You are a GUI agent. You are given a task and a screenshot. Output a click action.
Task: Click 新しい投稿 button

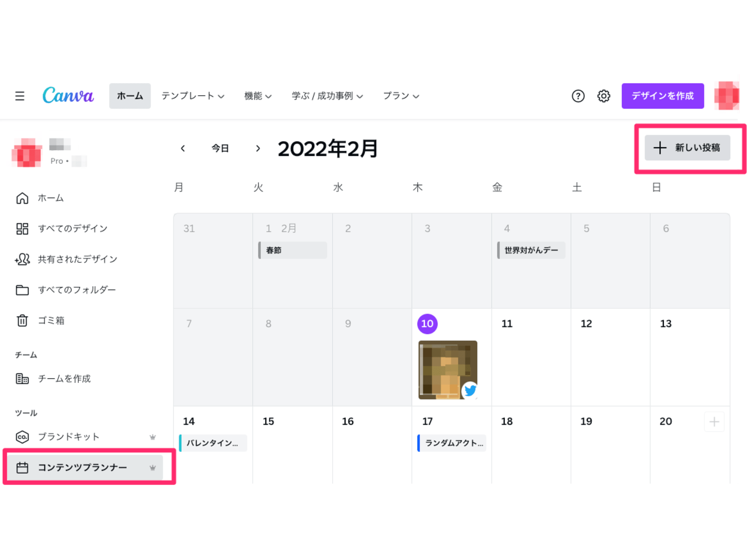pos(687,148)
